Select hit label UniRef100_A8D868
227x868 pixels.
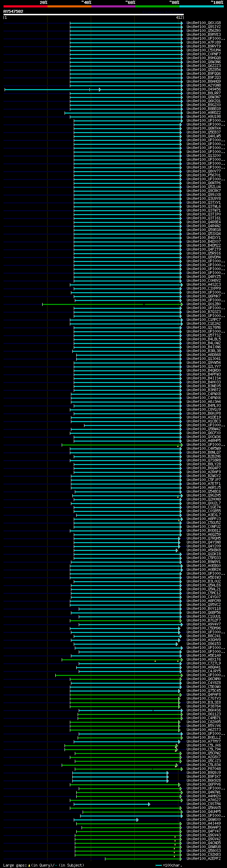pos(204,355)
